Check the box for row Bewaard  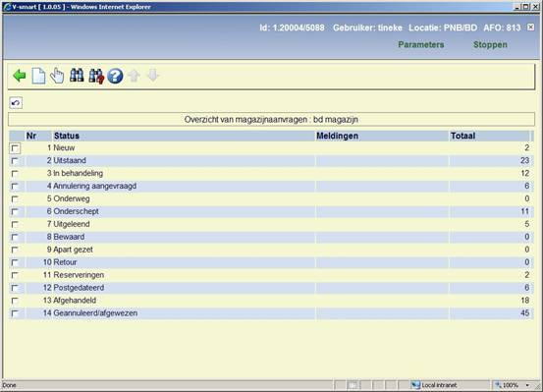click(15, 238)
